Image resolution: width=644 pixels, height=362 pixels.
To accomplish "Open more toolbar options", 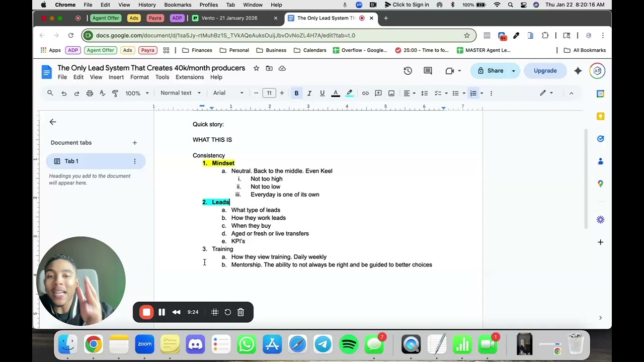I will (x=491, y=93).
